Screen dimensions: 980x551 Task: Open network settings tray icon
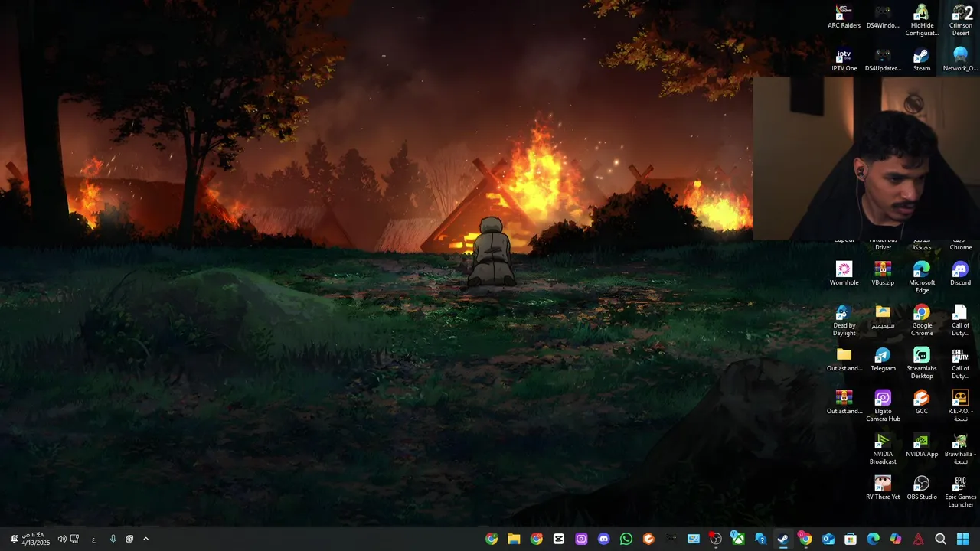click(74, 539)
